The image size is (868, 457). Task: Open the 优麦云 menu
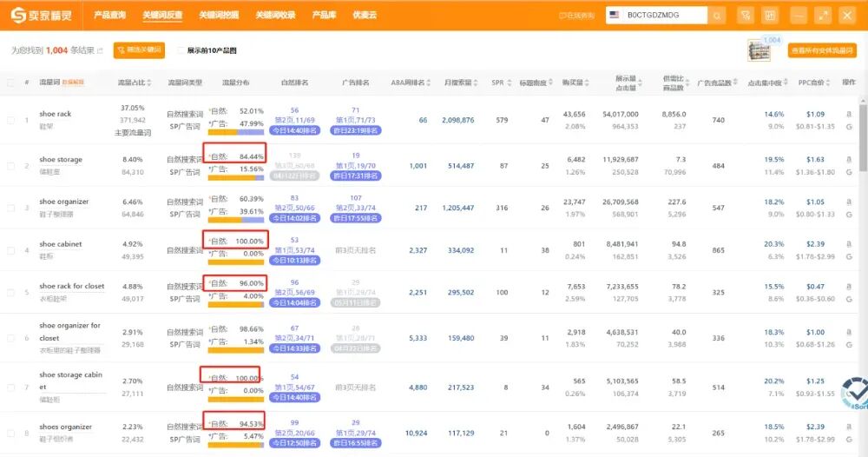[365, 15]
